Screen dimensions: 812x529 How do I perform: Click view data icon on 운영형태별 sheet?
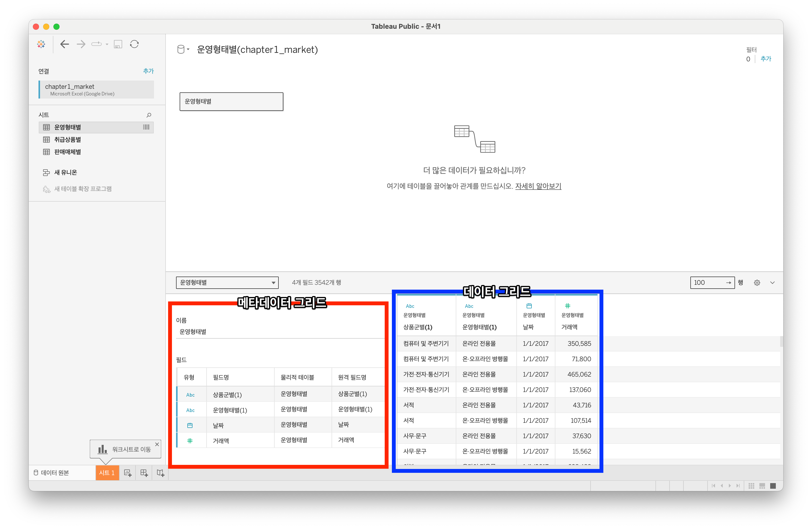(x=146, y=127)
